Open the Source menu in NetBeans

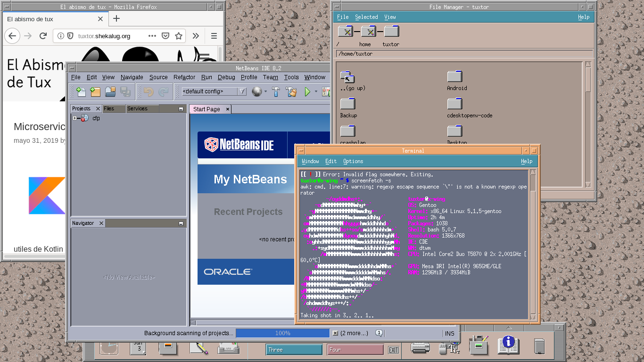(158, 77)
